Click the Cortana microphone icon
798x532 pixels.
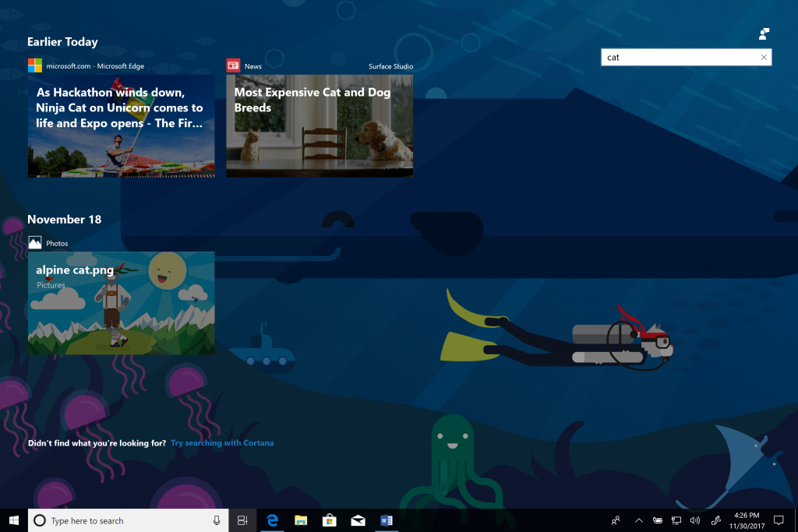tap(216, 520)
